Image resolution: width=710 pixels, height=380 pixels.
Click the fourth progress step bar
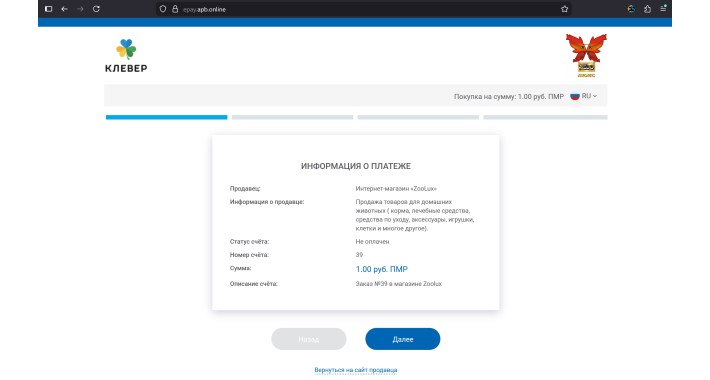coord(545,117)
